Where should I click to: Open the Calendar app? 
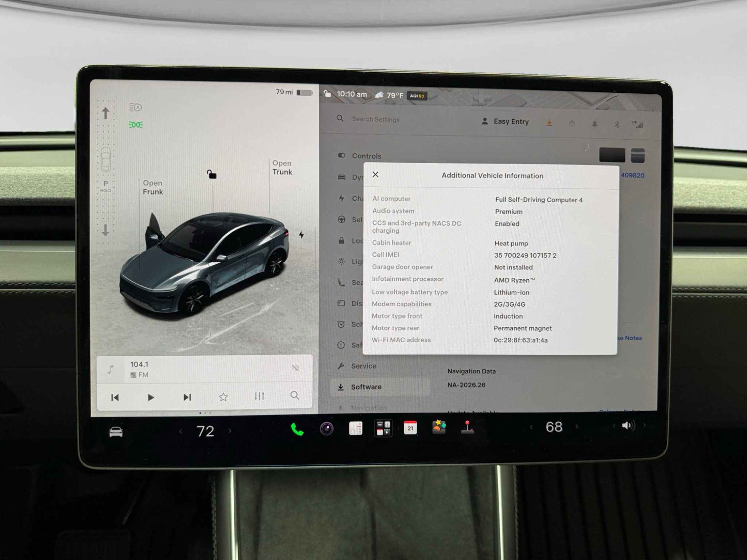point(410,428)
